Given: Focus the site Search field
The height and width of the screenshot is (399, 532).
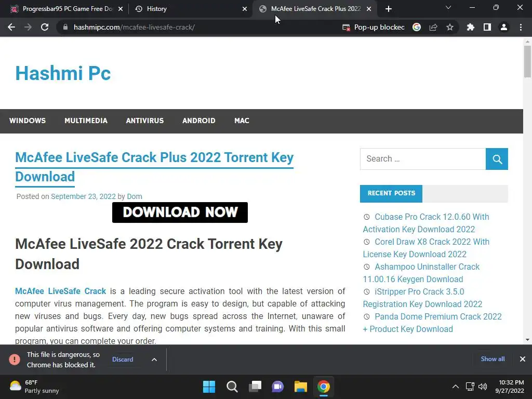Looking at the screenshot, I should coord(423,159).
